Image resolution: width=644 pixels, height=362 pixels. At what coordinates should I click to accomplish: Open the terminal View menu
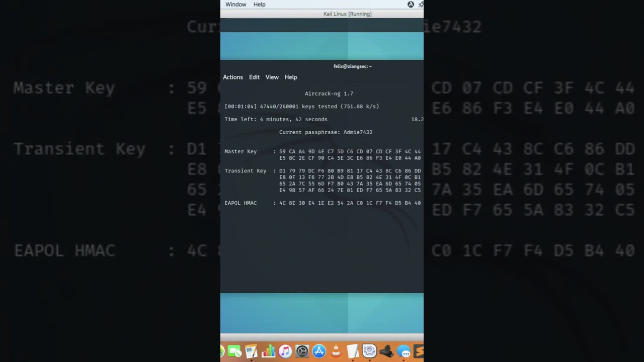(272, 77)
